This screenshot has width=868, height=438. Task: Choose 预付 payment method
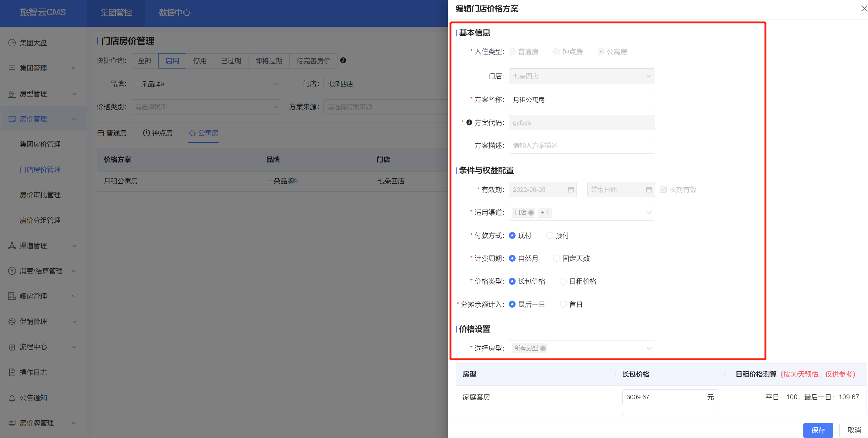tap(550, 235)
